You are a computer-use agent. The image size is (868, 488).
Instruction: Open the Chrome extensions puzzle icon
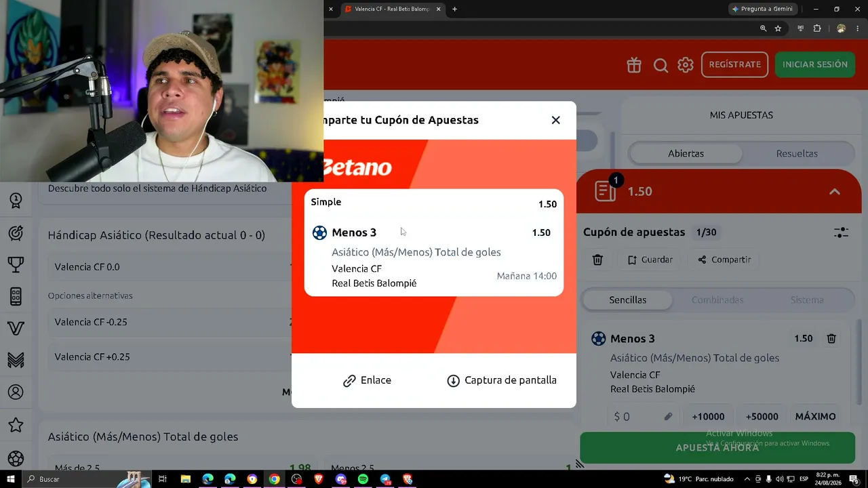tap(817, 28)
